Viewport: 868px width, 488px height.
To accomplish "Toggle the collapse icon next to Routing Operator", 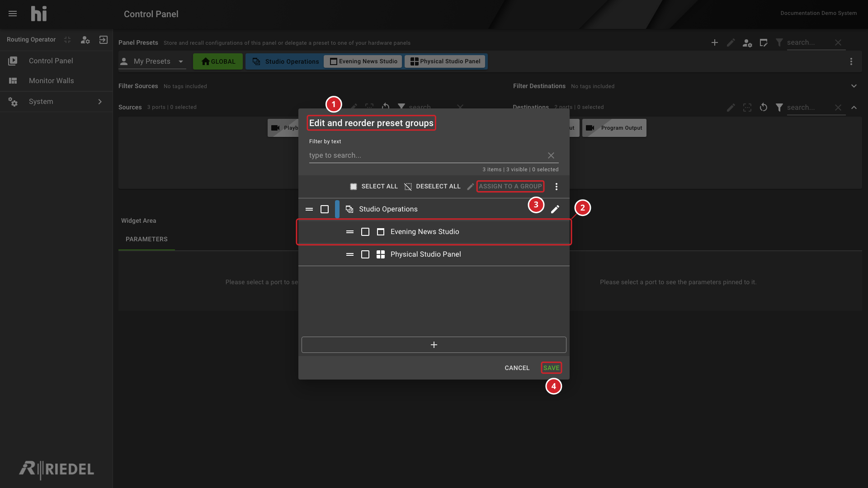I will 67,40.
